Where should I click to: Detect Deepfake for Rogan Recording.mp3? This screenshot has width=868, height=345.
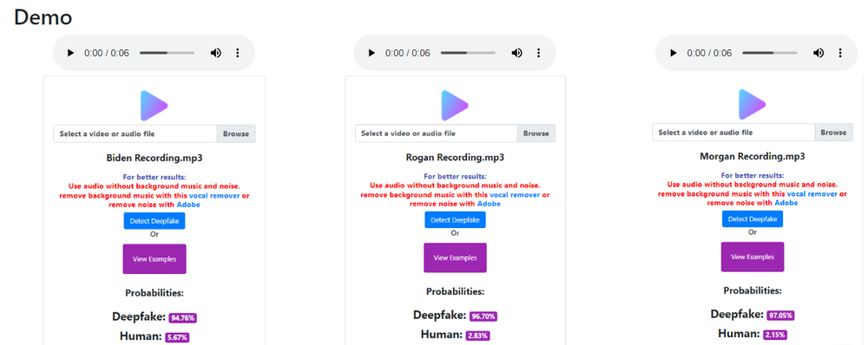click(455, 219)
